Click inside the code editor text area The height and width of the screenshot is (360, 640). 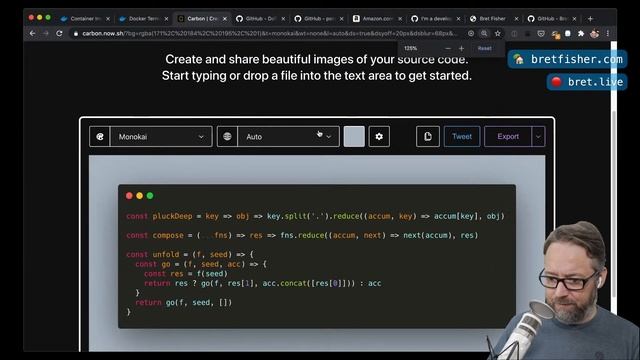[x=317, y=263]
